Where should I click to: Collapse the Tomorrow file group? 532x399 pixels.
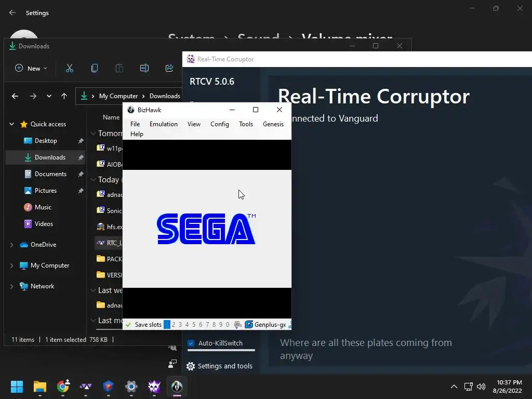click(93, 134)
